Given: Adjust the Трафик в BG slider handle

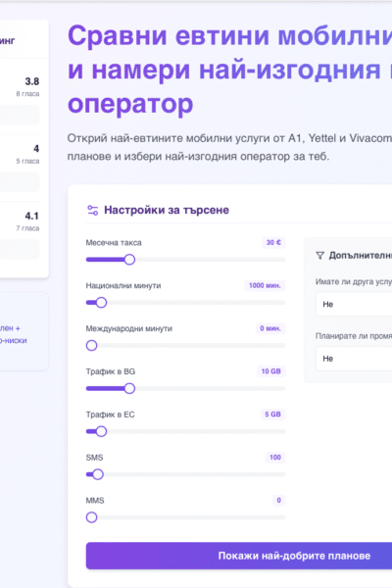Looking at the screenshot, I should (x=129, y=388).
